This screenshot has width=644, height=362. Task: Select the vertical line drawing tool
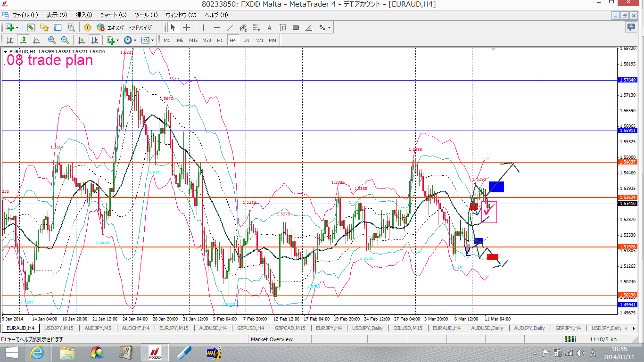[x=203, y=27]
